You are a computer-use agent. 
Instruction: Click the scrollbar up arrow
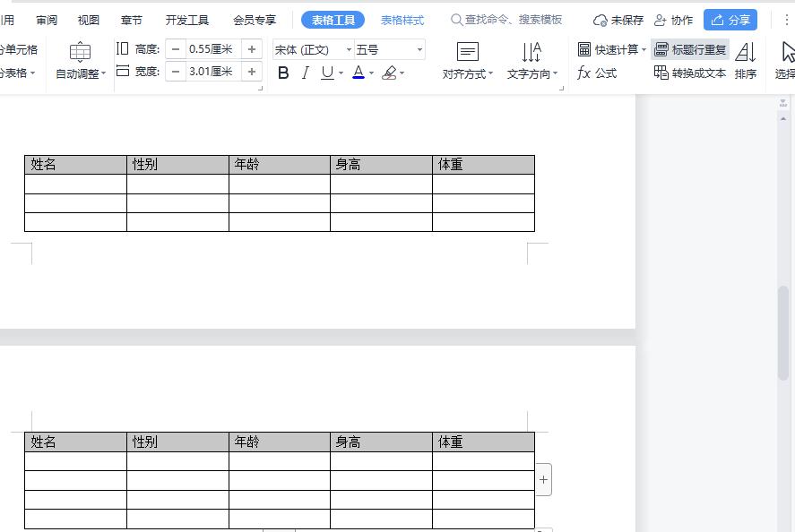[x=783, y=119]
